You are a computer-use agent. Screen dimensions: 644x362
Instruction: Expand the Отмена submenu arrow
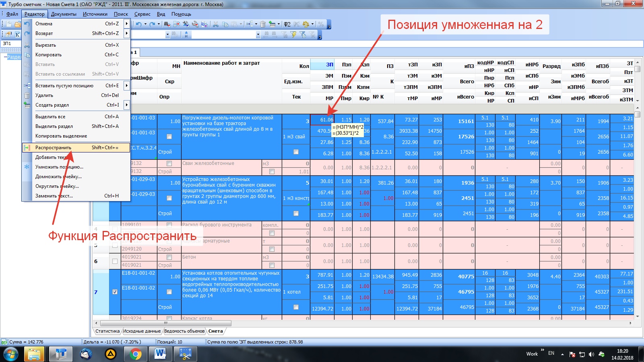(x=126, y=23)
